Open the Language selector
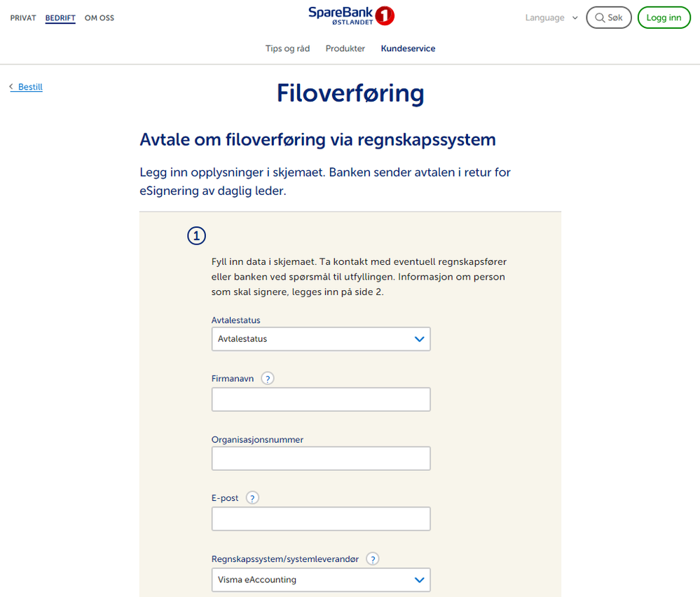 click(x=551, y=18)
